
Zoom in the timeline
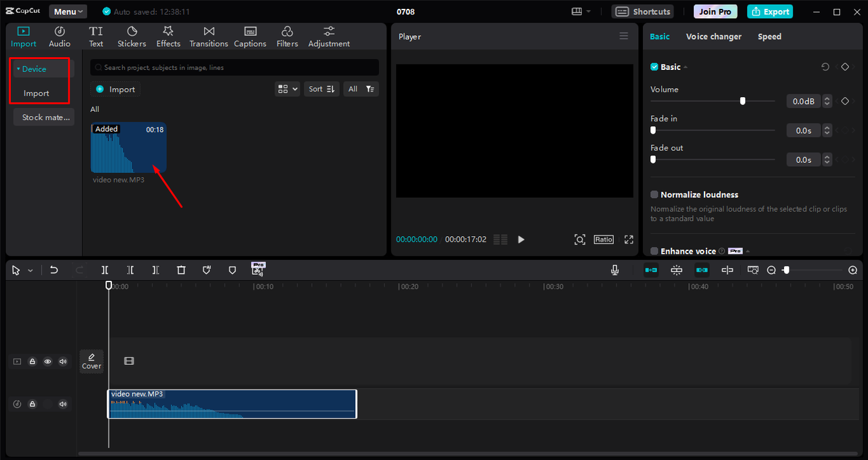tap(852, 270)
